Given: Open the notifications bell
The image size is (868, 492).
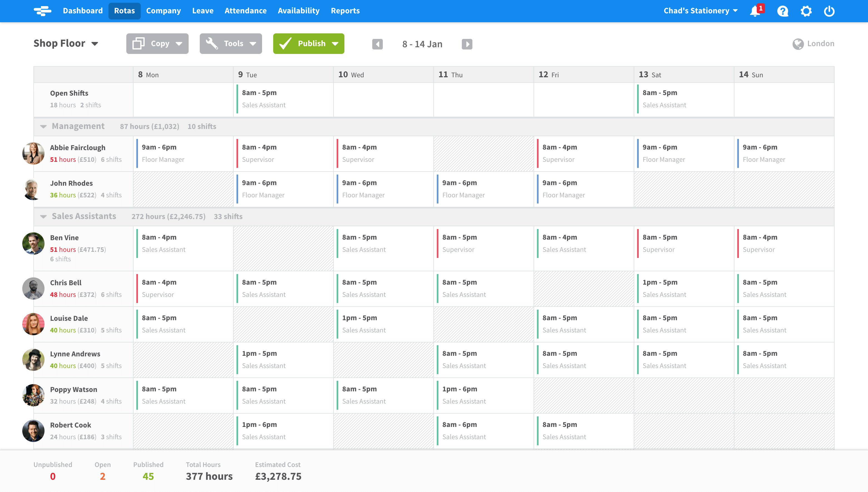Looking at the screenshot, I should [754, 11].
